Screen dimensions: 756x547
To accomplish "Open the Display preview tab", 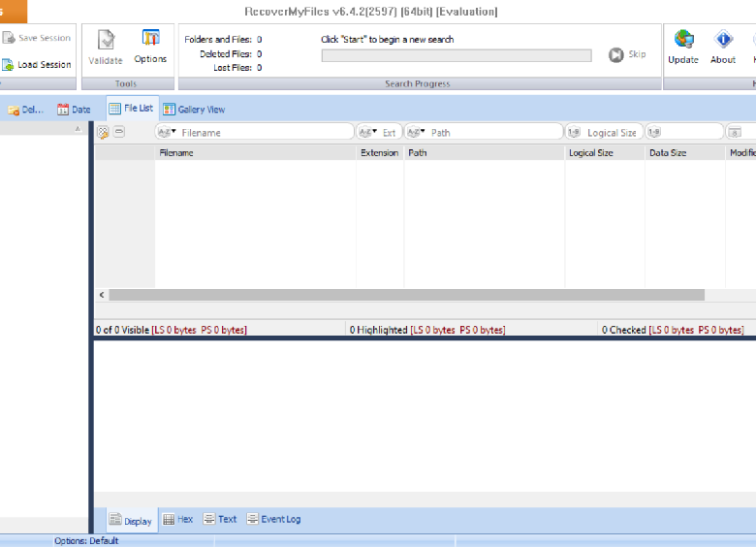I will [x=131, y=521].
